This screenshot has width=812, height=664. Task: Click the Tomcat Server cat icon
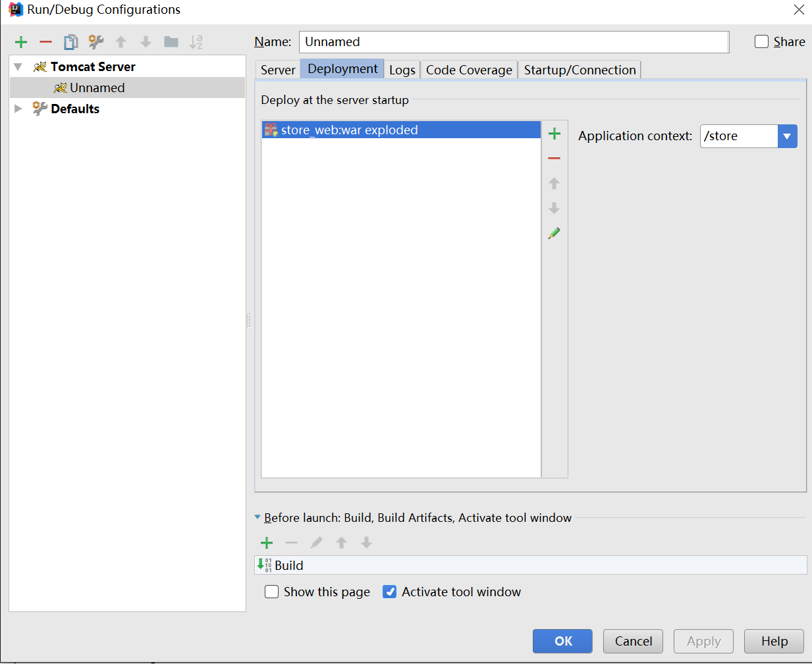pyautogui.click(x=40, y=66)
